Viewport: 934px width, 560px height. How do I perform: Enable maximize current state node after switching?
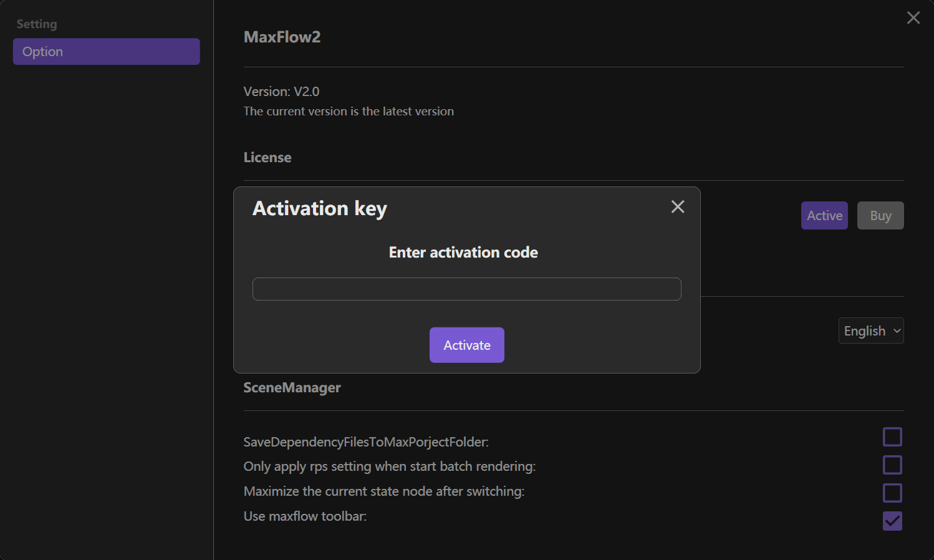[892, 493]
